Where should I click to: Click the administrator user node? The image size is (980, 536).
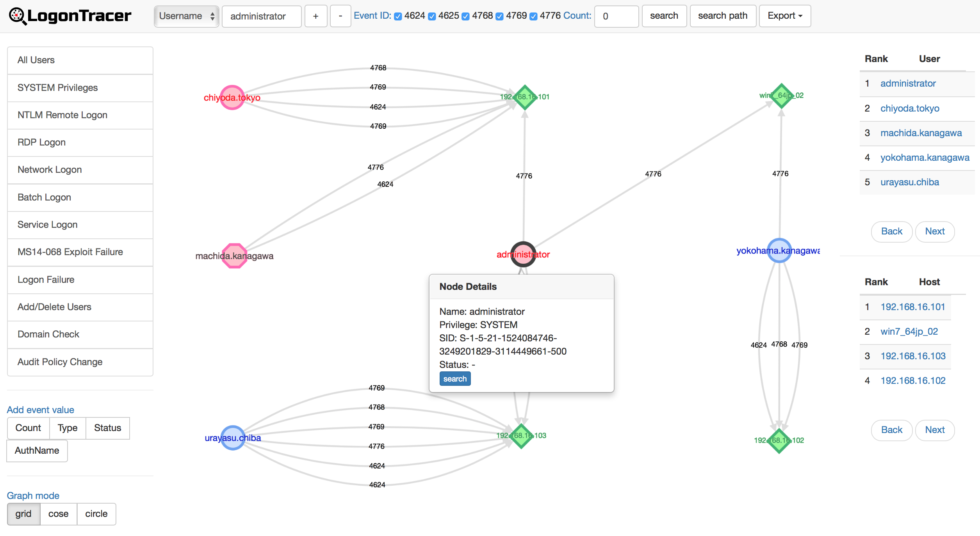[523, 254]
